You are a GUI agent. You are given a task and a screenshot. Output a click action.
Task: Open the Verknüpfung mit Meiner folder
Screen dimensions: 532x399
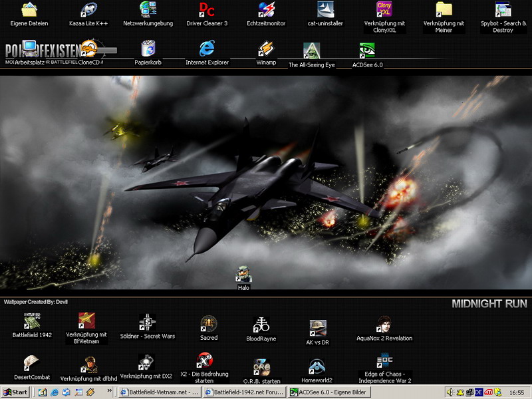click(444, 10)
